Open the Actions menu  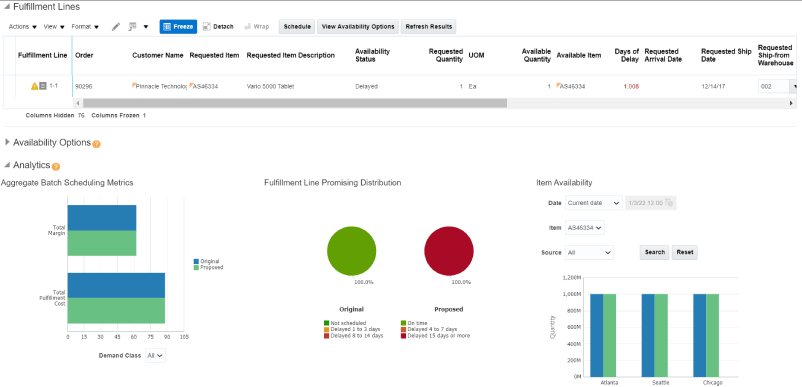pyautogui.click(x=23, y=27)
